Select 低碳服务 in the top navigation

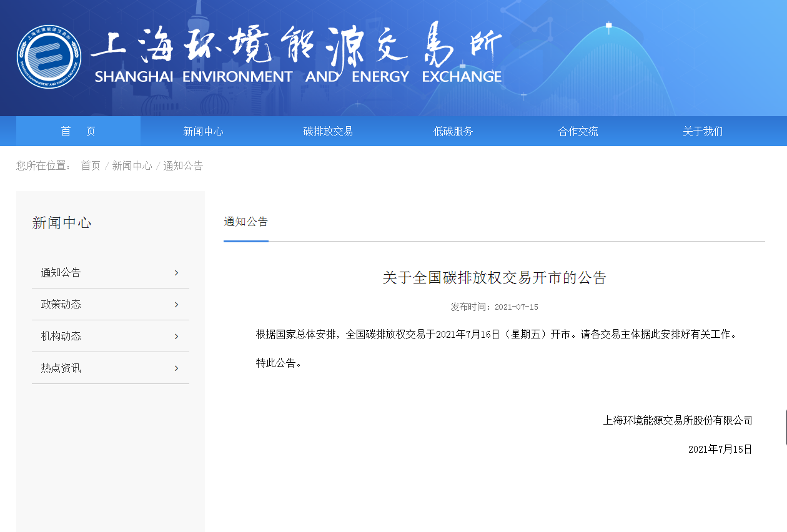(x=453, y=131)
